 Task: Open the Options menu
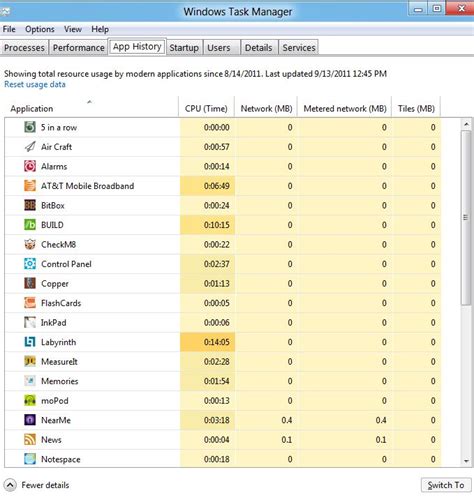pyautogui.click(x=40, y=29)
